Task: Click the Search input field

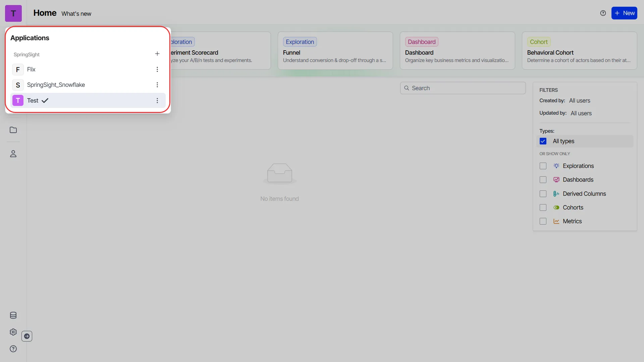Action: point(463,88)
